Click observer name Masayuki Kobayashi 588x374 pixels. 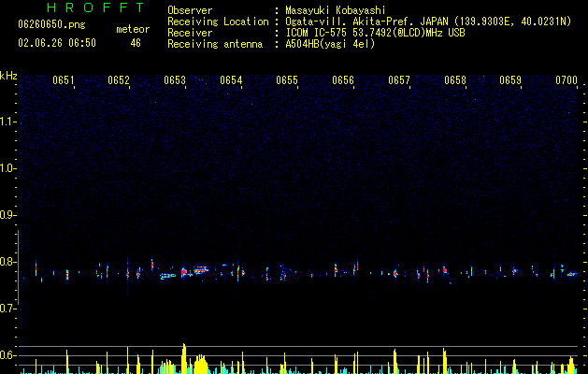336,10
